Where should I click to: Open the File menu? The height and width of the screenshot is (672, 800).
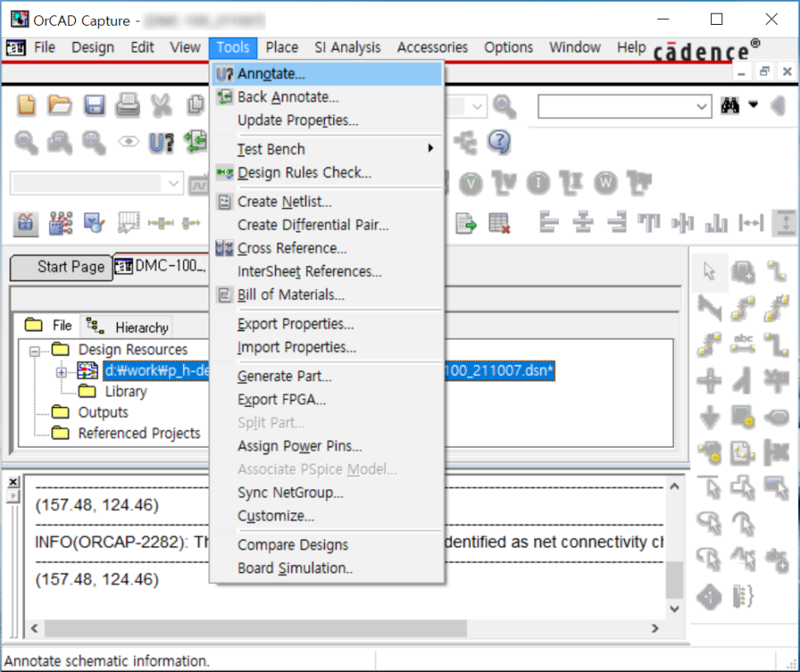(45, 48)
